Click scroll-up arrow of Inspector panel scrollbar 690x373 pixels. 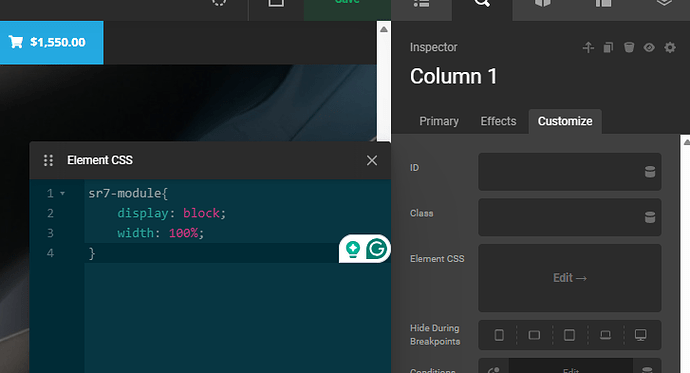click(686, 142)
